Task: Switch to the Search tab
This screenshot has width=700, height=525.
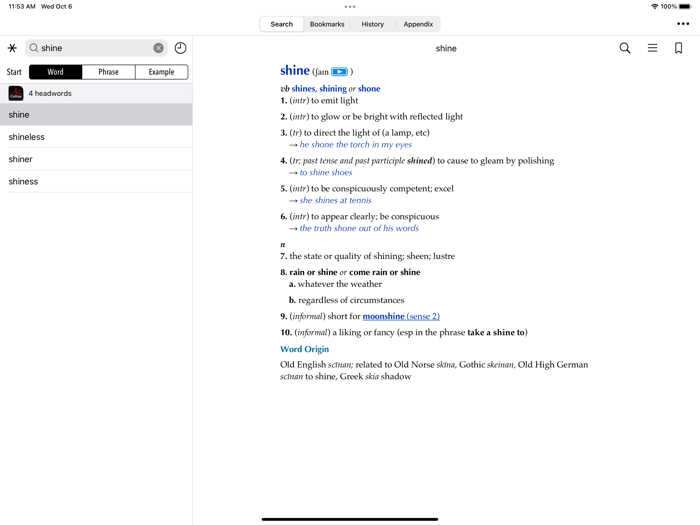Action: coord(282,24)
